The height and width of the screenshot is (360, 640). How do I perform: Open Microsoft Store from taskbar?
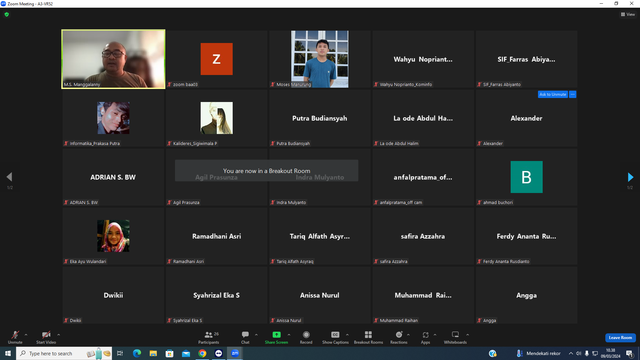[169, 353]
